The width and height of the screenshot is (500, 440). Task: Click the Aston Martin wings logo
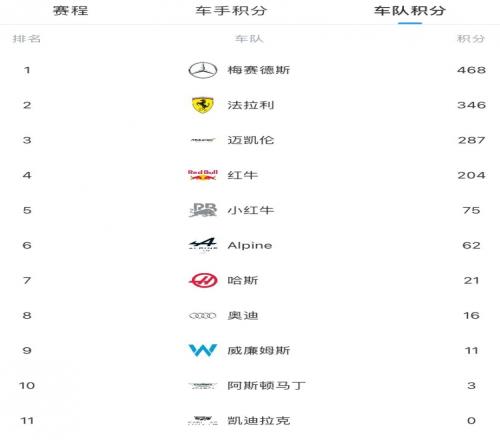[203, 386]
